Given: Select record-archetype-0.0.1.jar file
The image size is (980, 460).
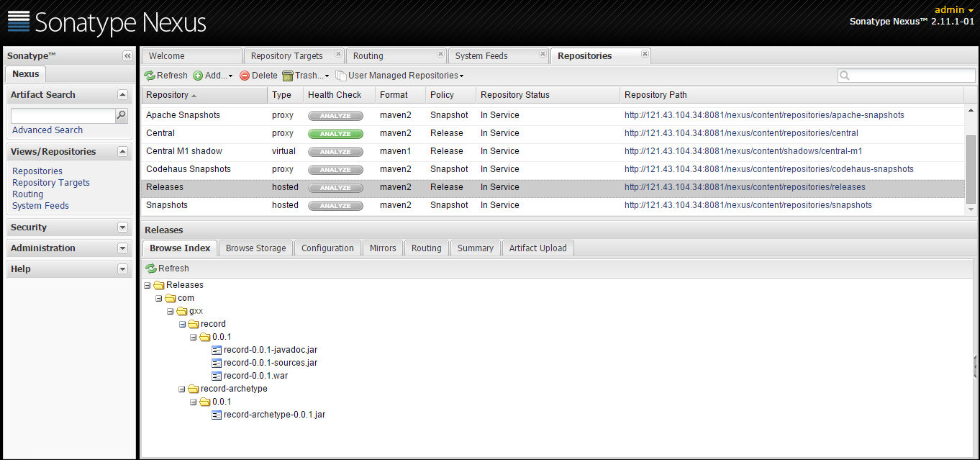Looking at the screenshot, I should (x=275, y=415).
